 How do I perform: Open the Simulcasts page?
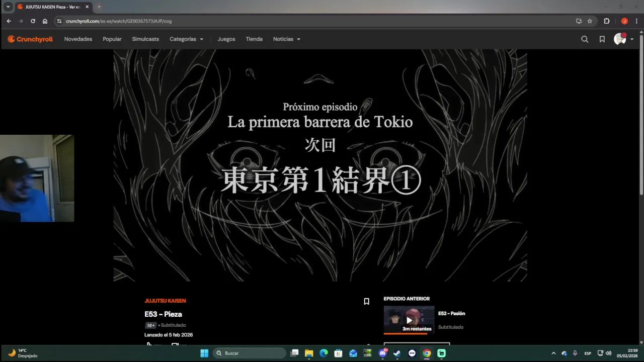[145, 39]
